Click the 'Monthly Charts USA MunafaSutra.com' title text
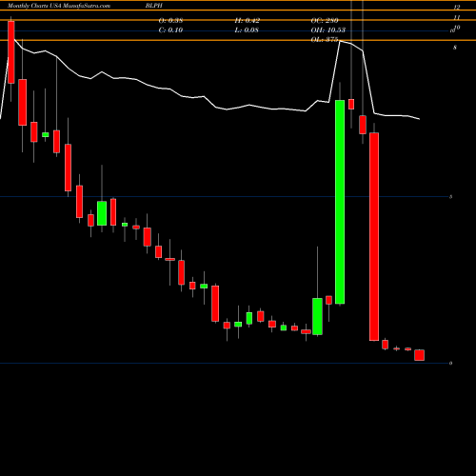Screen dimensions: 476x476 59,6
